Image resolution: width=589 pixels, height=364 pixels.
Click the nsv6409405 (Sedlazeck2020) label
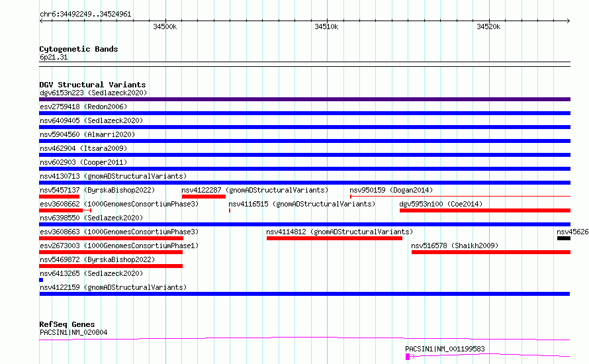point(91,120)
